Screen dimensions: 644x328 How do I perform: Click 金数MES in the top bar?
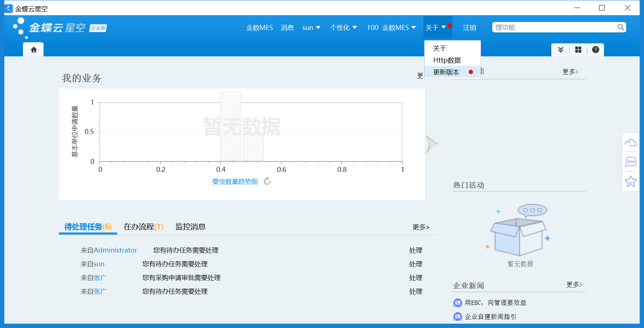coord(260,28)
